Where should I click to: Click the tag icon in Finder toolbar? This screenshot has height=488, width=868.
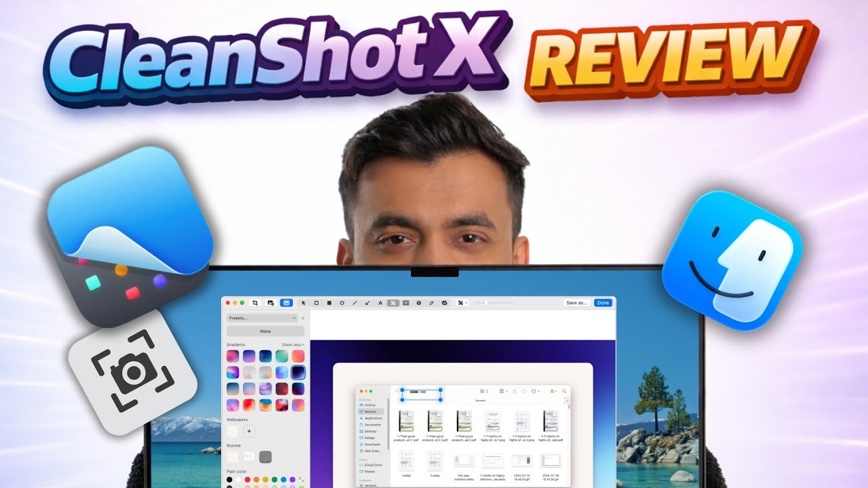(524, 391)
